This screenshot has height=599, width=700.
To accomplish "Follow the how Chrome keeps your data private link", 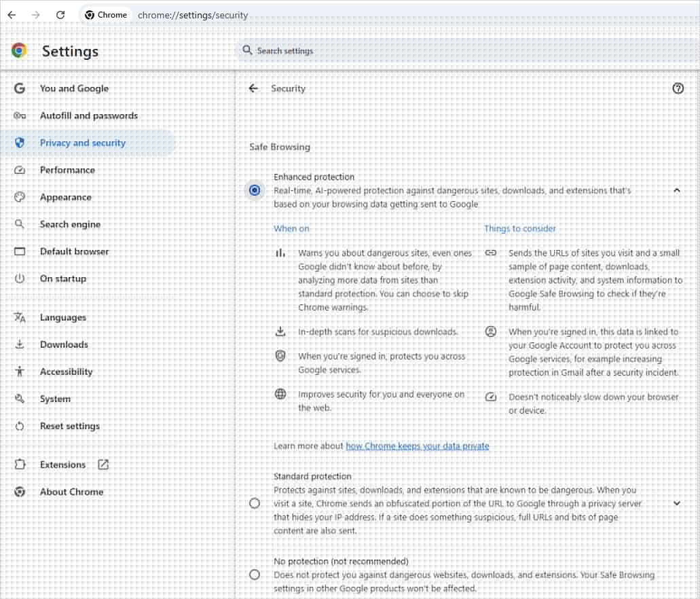I will click(418, 446).
